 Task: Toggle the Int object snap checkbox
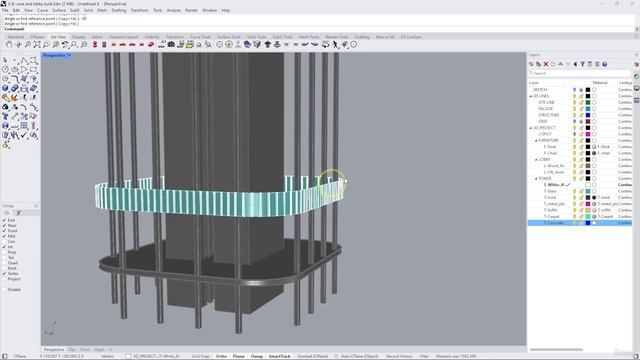pos(4,247)
